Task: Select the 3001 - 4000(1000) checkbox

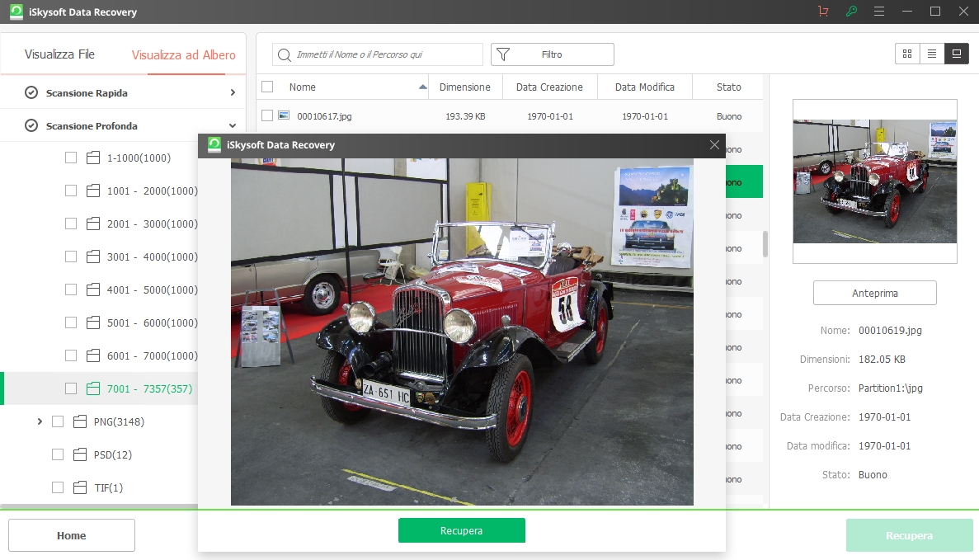Action: 71,256
